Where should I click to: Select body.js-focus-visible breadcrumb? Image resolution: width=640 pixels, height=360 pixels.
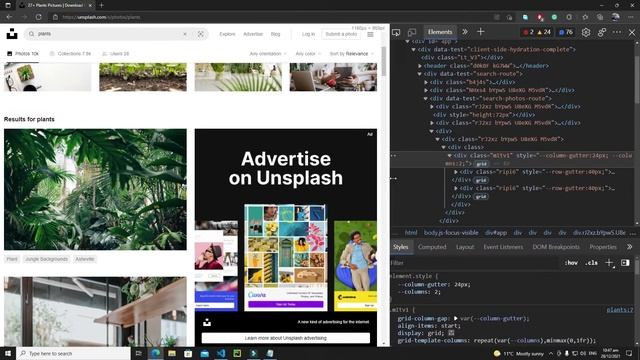pyautogui.click(x=451, y=232)
